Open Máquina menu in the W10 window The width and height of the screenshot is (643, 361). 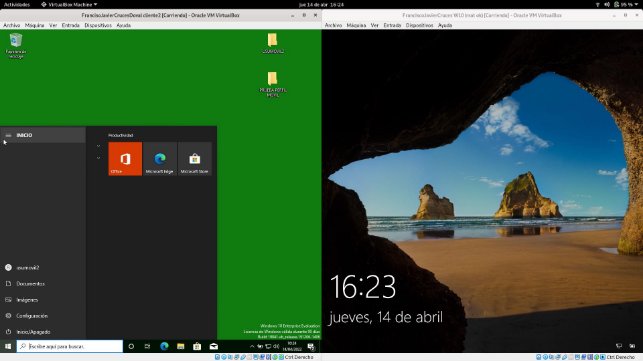click(356, 25)
